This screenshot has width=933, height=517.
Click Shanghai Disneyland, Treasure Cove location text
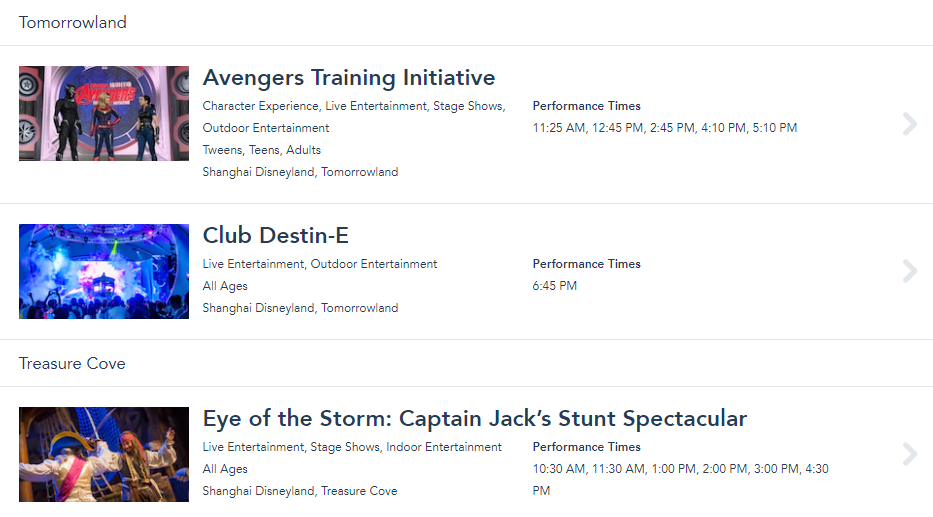pyautogui.click(x=300, y=491)
